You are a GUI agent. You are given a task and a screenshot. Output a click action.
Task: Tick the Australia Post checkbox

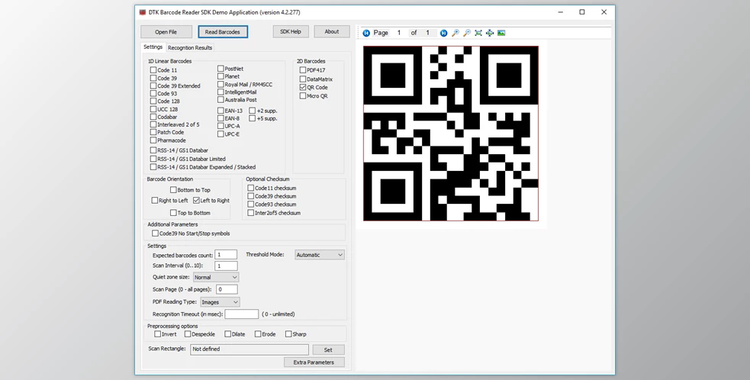[x=221, y=100]
